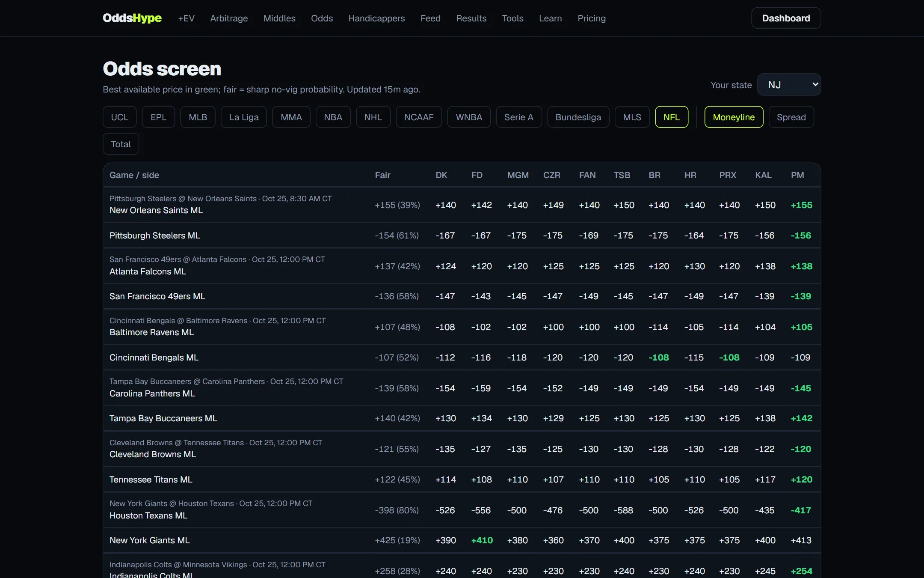924x578 pixels.
Task: Click the Pittsburgh Steelers ML row label
Action: coord(155,235)
